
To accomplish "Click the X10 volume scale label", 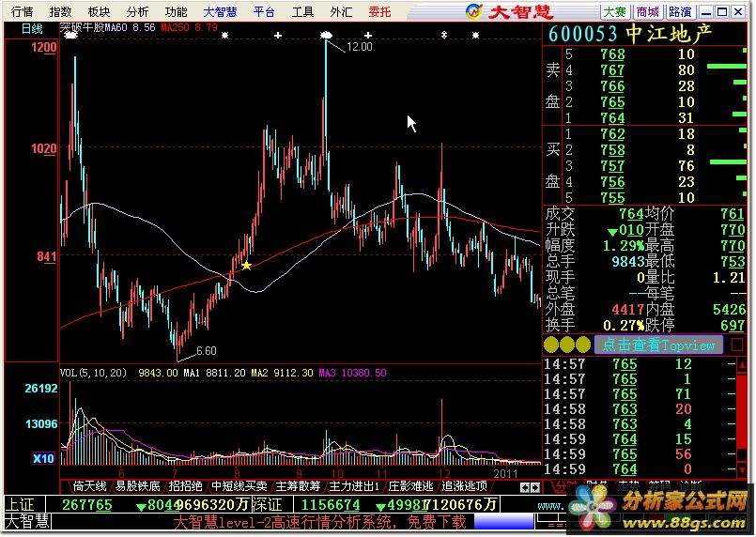I will (43, 458).
